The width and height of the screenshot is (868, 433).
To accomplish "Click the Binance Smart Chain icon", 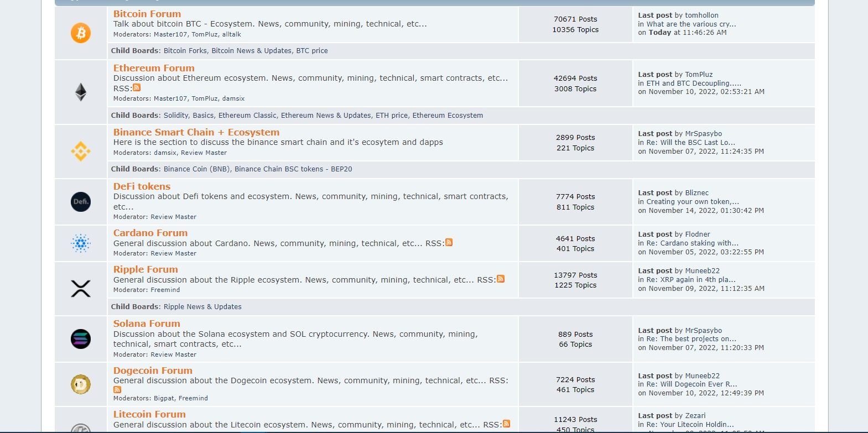I will point(81,151).
